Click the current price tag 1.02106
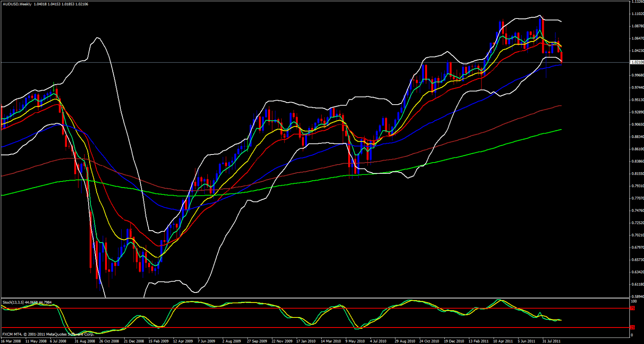The height and width of the screenshot is (344, 644). pos(637,62)
